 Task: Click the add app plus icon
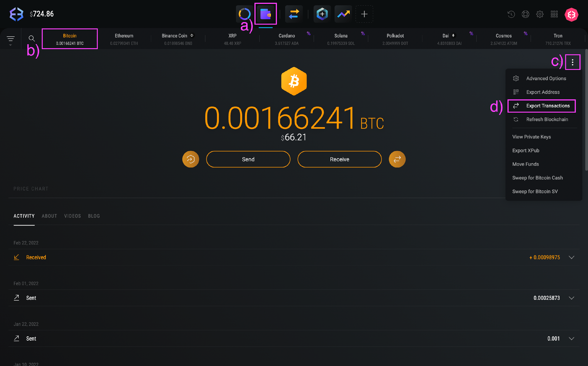coord(364,14)
